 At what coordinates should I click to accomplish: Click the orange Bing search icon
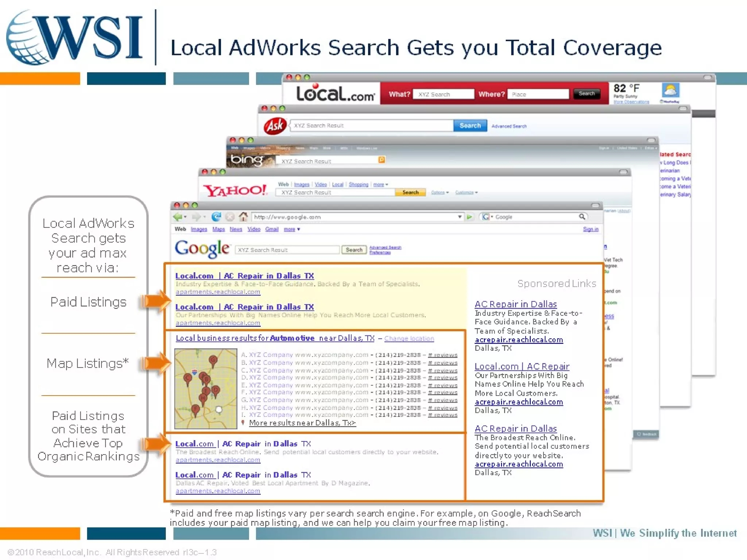[x=382, y=160]
